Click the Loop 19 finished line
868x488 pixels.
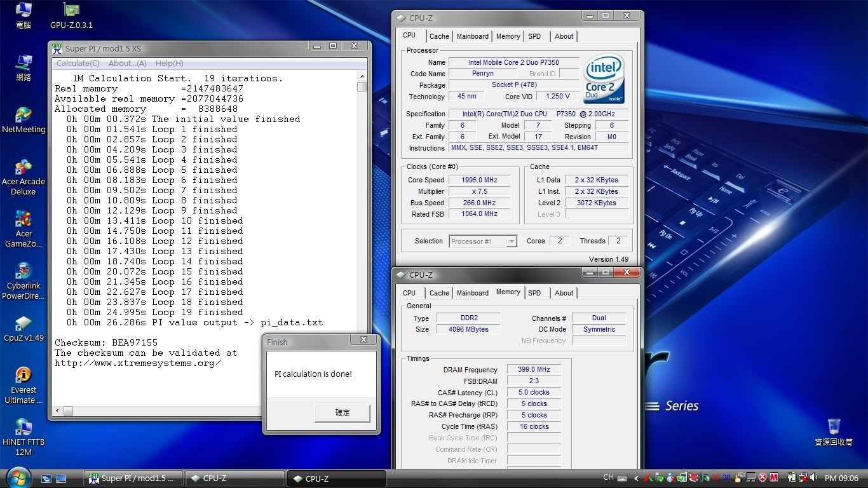(155, 312)
